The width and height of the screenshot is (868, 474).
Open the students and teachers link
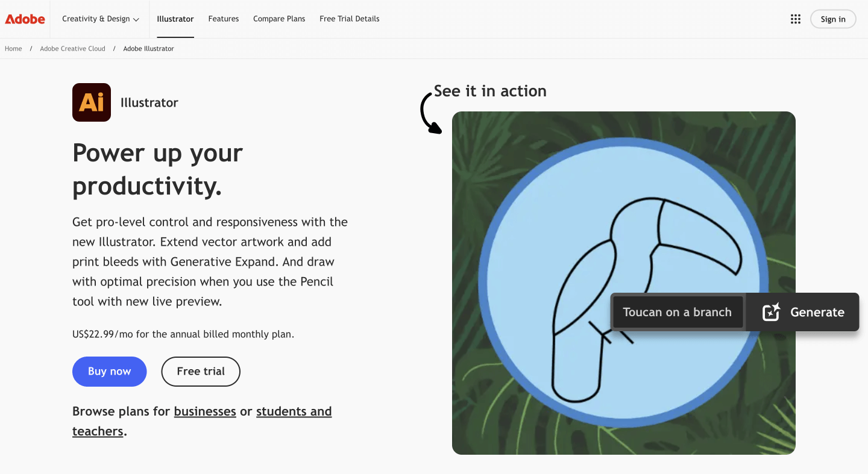pos(294,411)
